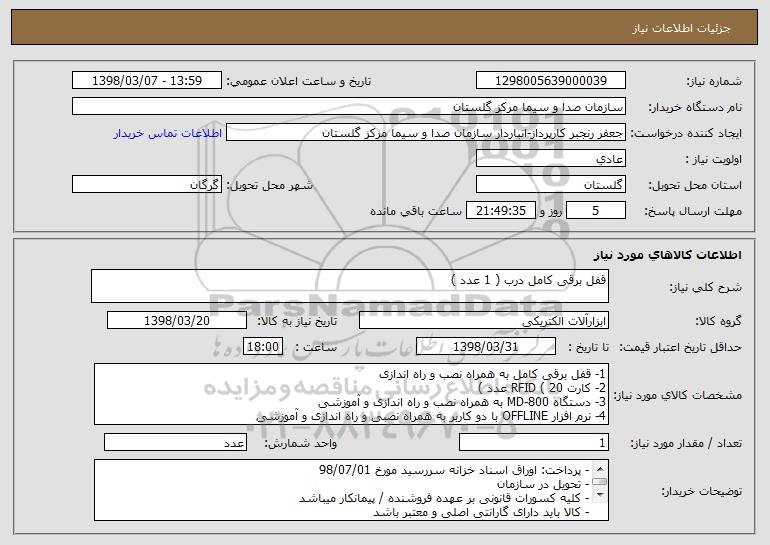The width and height of the screenshot is (770, 545).
Task: Select the priority field showing عادي
Action: (x=550, y=159)
